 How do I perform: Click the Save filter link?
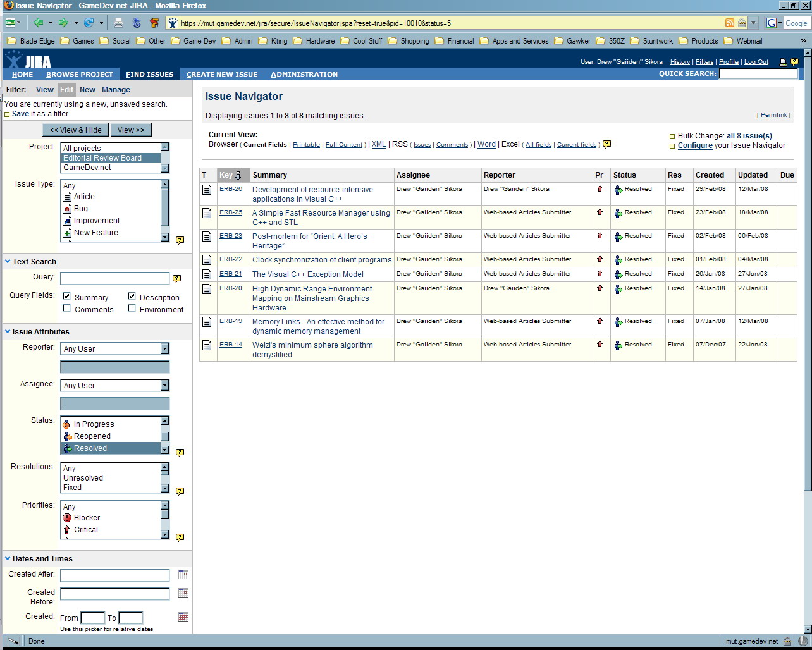(20, 114)
